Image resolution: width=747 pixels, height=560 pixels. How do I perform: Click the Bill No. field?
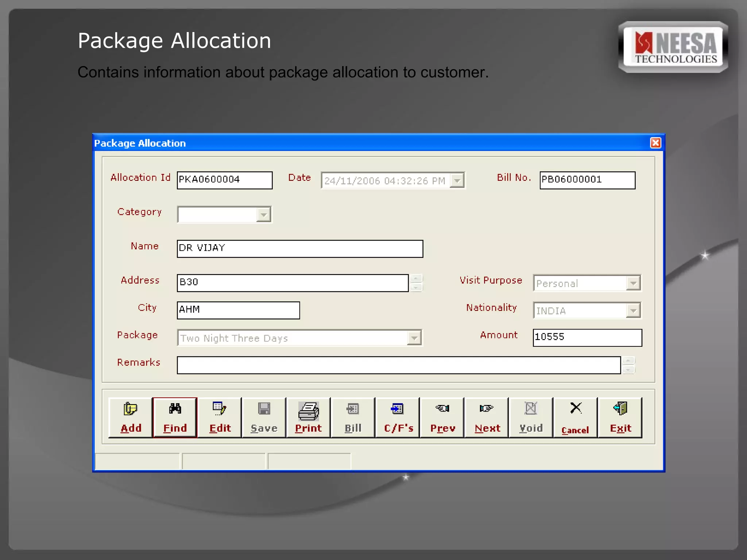coord(588,180)
